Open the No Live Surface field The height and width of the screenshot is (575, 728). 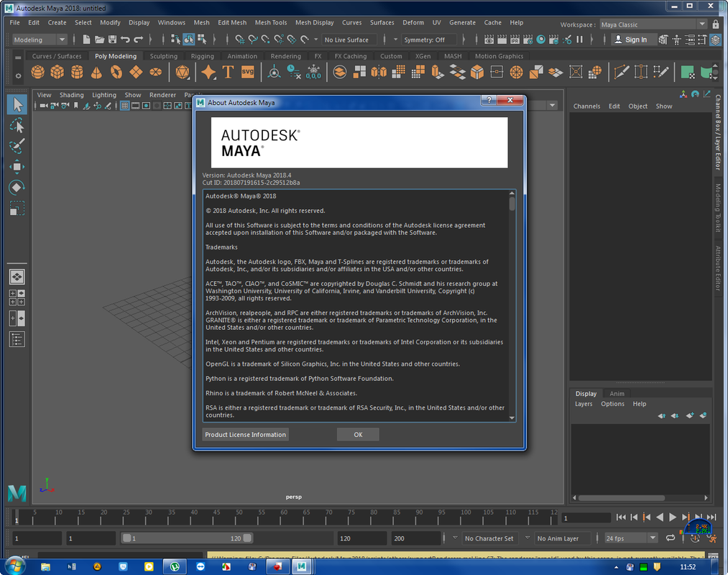pyautogui.click(x=349, y=40)
